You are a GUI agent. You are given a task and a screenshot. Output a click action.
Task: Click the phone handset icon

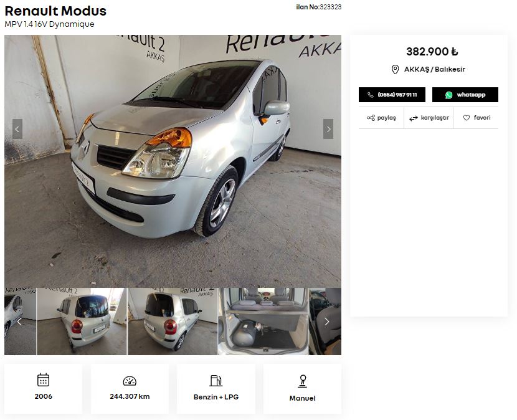point(371,95)
